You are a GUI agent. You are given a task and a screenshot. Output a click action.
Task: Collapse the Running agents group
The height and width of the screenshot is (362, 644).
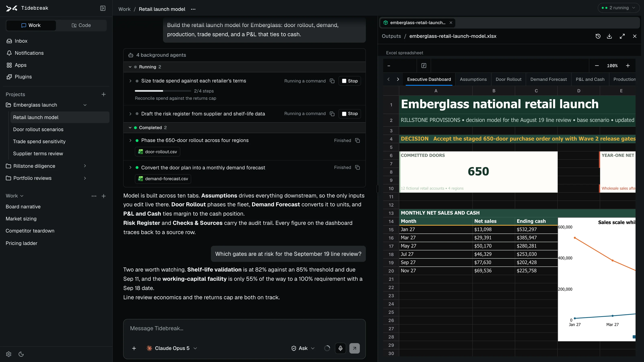point(130,67)
